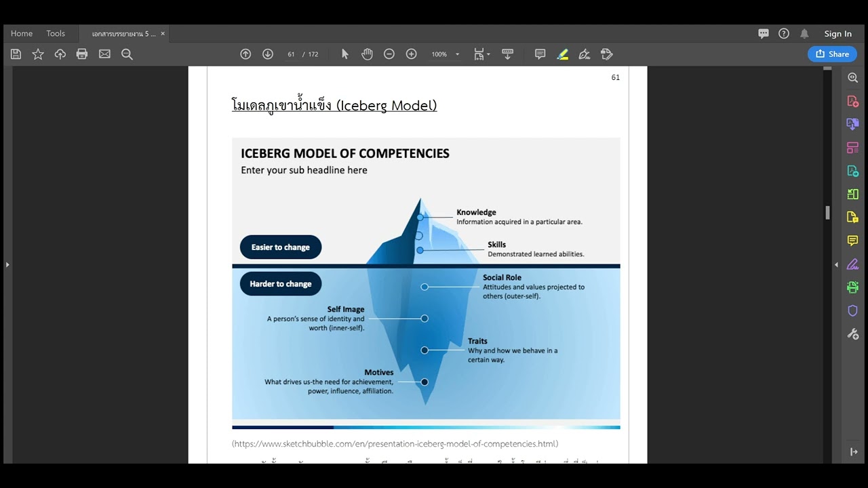Image resolution: width=868 pixels, height=488 pixels.
Task: Close the open document tab
Action: pyautogui.click(x=163, y=34)
